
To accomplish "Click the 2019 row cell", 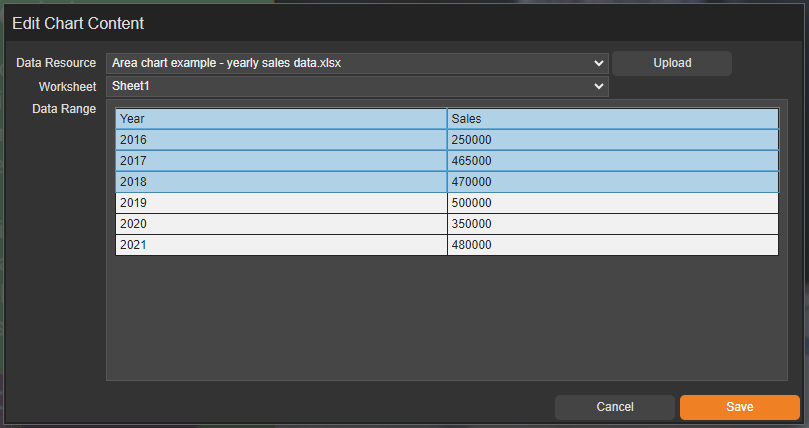I will click(281, 203).
